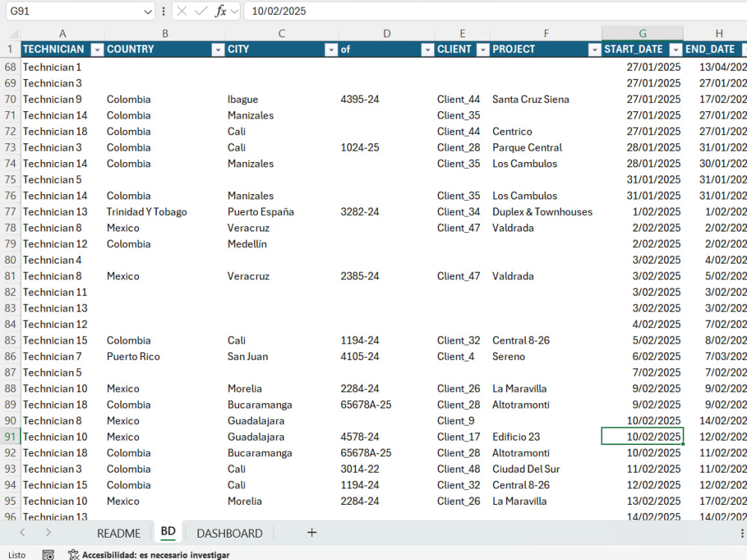This screenshot has width=747, height=560.
Task: Go to previous sheet with left arrow
Action: (x=22, y=532)
